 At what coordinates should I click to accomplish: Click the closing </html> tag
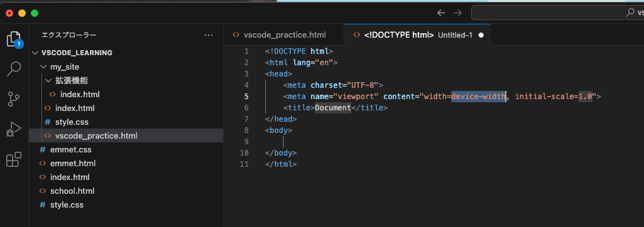[x=281, y=164]
